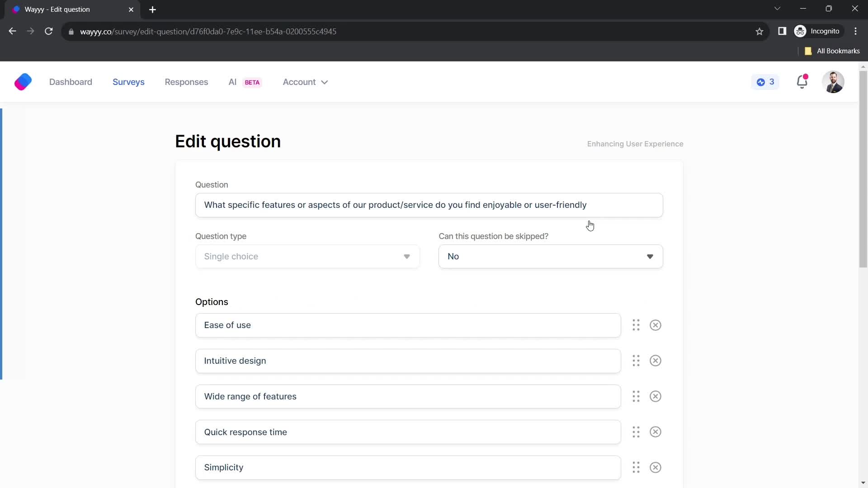Open the Wayyy dashboard logo menu
The width and height of the screenshot is (868, 488).
point(23,82)
